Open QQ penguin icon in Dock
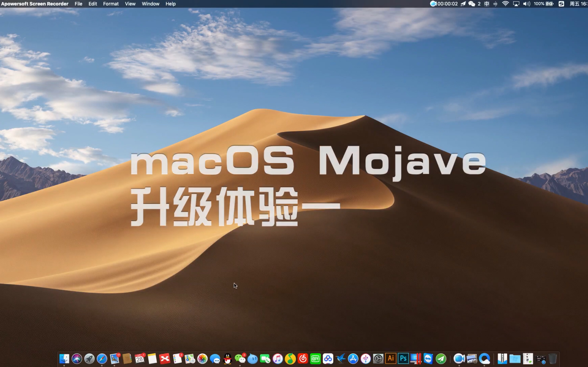The image size is (588, 367). (x=228, y=359)
